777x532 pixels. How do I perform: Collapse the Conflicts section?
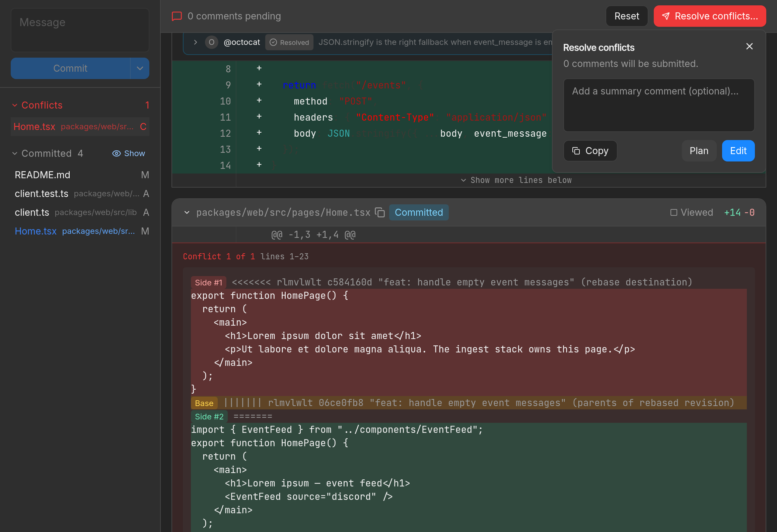pyautogui.click(x=15, y=105)
